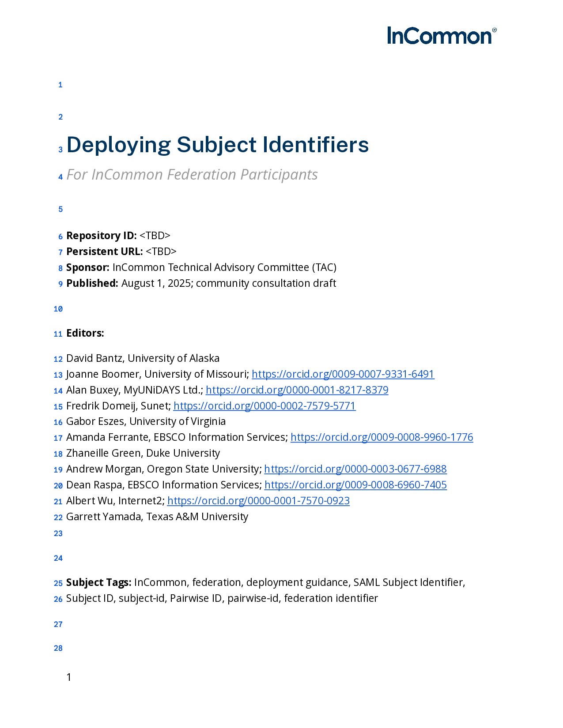This screenshot has height=728, width=563.
Task: Open Amanda Ferrante's ORCID link
Action: pos(382,437)
